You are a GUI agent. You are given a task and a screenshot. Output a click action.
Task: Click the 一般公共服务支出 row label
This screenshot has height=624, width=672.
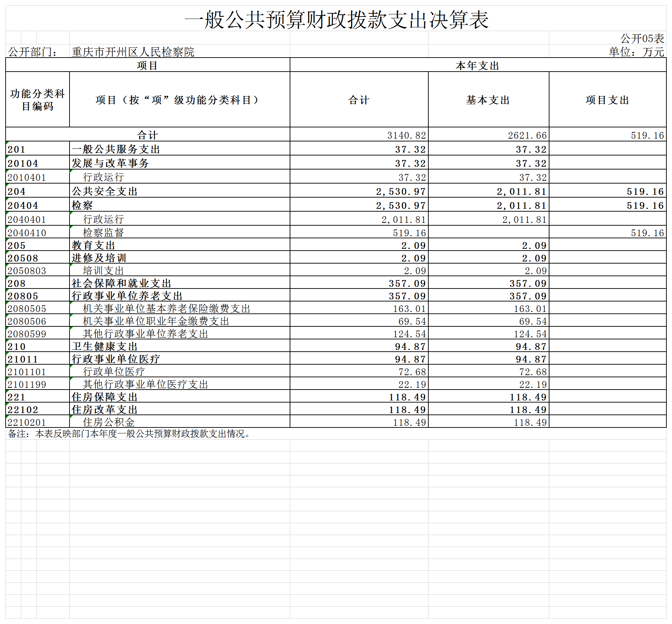tap(116, 149)
